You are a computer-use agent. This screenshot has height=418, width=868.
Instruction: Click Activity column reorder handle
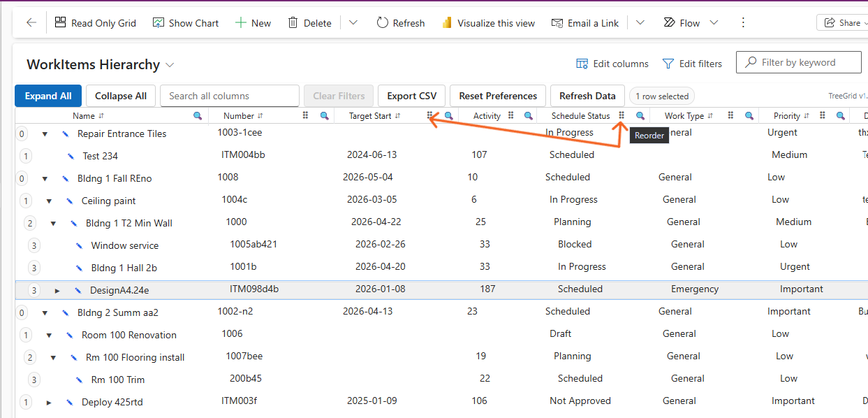pos(511,116)
